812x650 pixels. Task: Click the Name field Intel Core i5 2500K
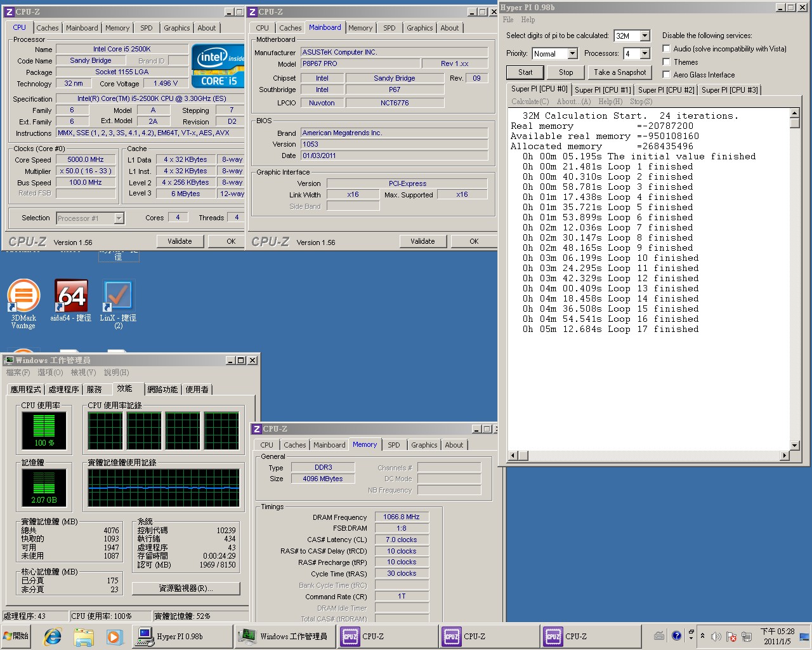122,49
